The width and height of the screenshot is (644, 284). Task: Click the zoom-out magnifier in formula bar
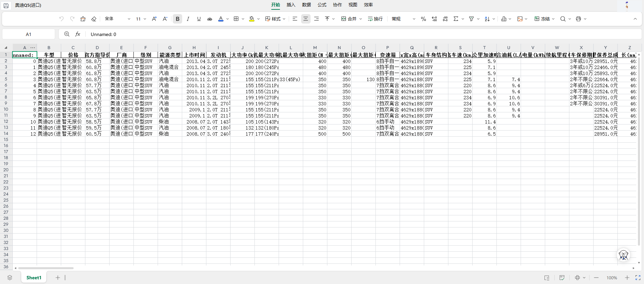[67, 34]
